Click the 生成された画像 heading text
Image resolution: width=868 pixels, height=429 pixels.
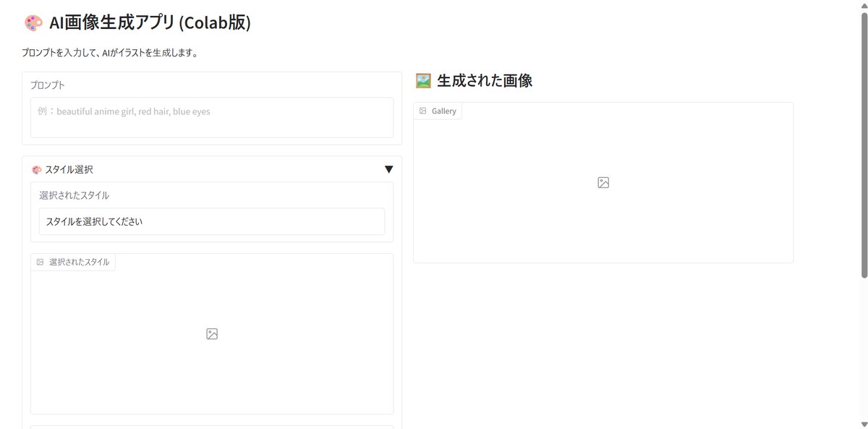click(x=485, y=80)
